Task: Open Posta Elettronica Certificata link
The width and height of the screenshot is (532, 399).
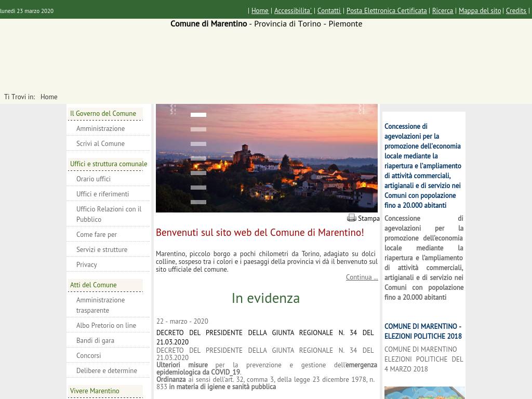Action: (x=387, y=10)
